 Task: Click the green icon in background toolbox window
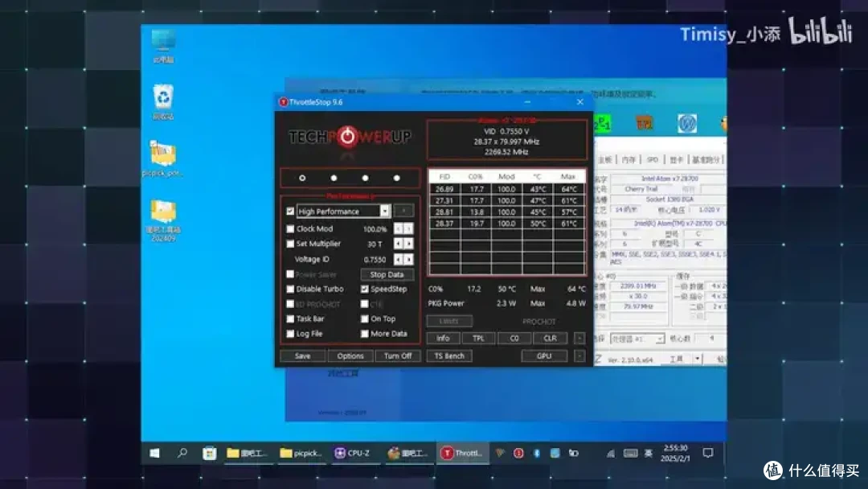(x=602, y=124)
